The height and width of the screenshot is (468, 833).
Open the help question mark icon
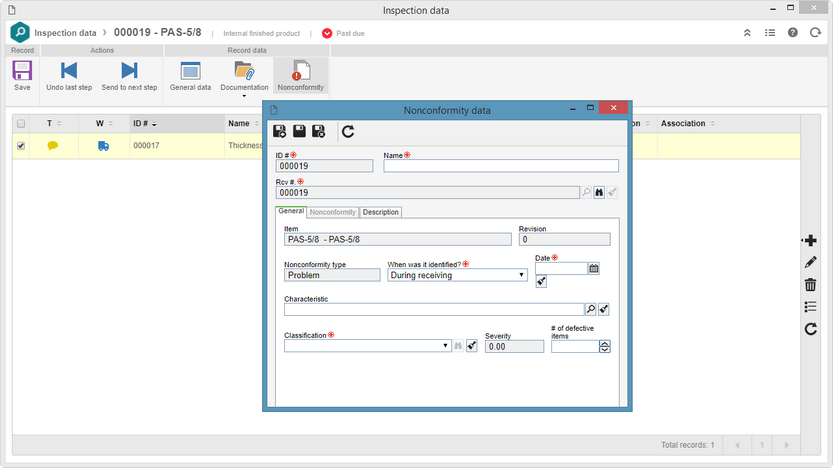[793, 33]
